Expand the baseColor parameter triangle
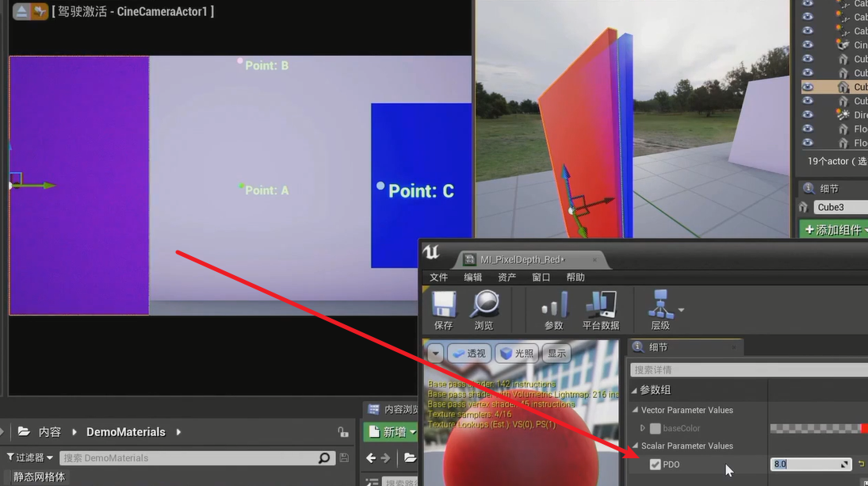 pyautogui.click(x=643, y=428)
